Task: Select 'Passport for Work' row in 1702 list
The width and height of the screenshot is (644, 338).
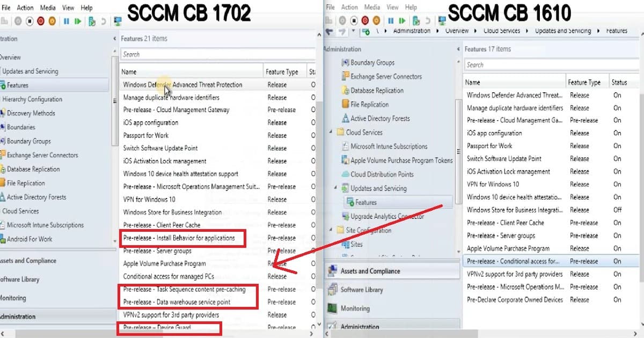Action: click(217, 135)
